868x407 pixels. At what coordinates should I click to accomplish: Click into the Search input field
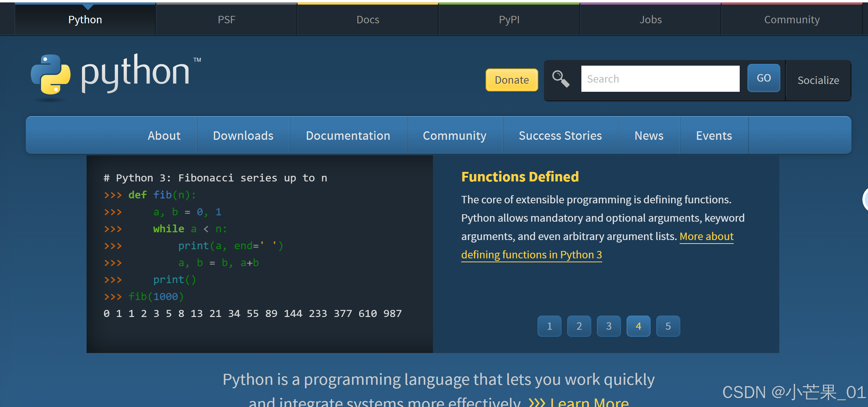pos(660,79)
